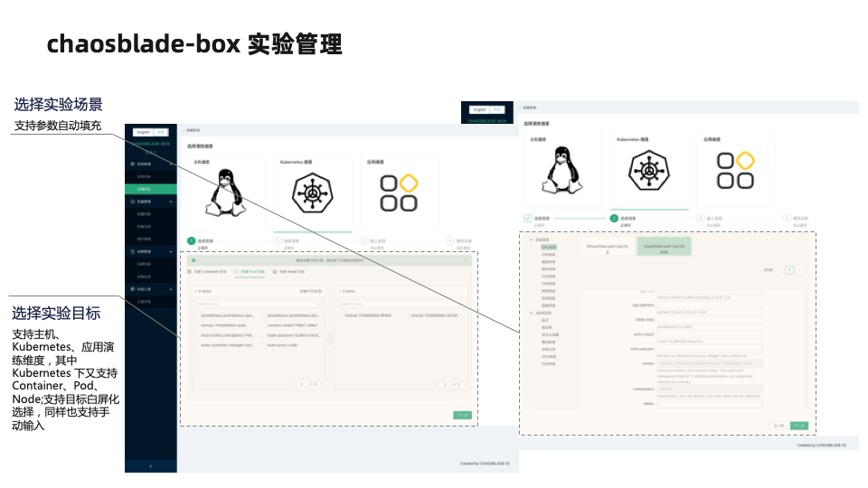Check prometheus-prometheus-pro... pod checkbox
Image resolution: width=868 pixels, height=488 pixels.
click(263, 315)
